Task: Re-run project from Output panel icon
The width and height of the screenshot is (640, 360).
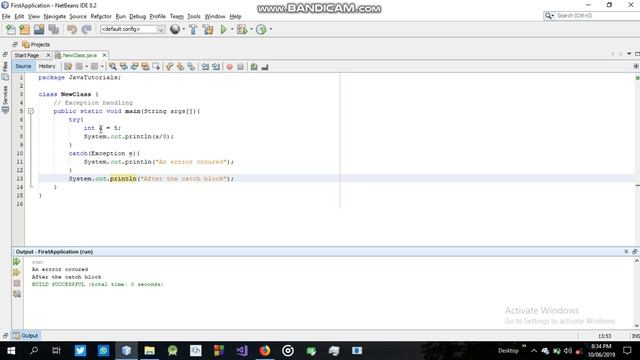Action: click(17, 262)
